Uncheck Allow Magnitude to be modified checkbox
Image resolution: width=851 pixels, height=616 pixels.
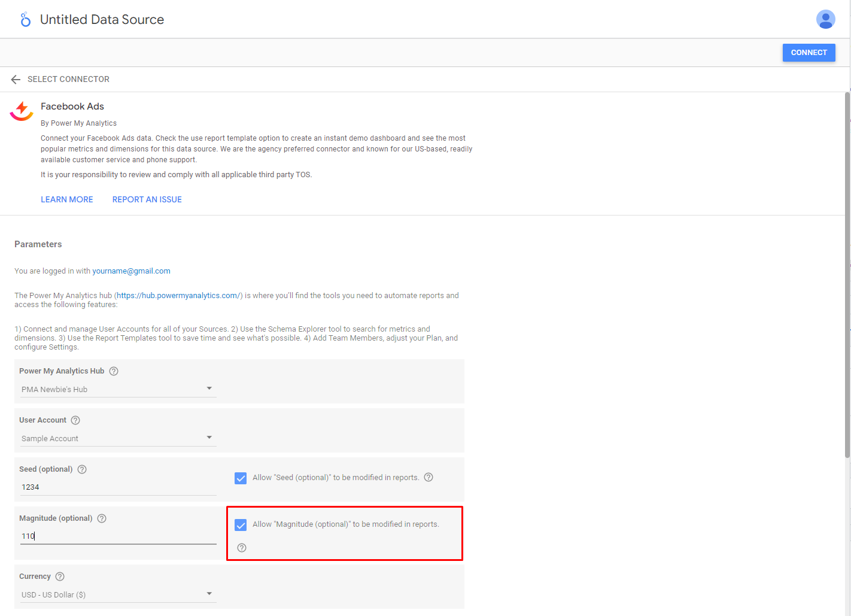241,525
